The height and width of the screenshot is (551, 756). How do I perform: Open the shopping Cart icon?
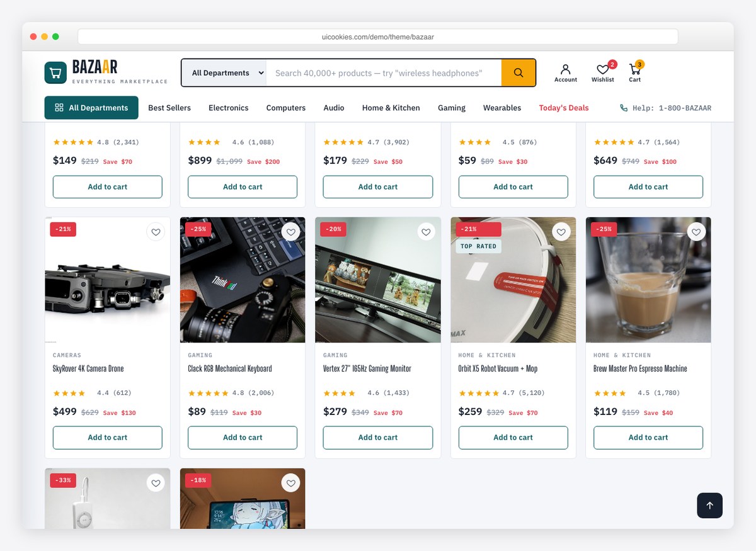click(x=634, y=69)
